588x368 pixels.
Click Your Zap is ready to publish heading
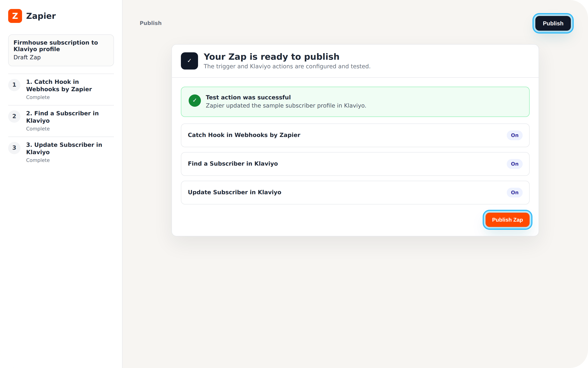tap(271, 57)
